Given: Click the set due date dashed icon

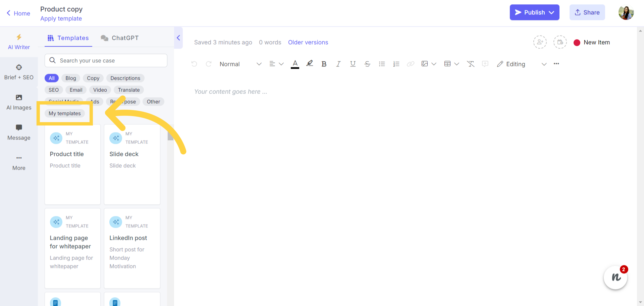Looking at the screenshot, I should 560,42.
